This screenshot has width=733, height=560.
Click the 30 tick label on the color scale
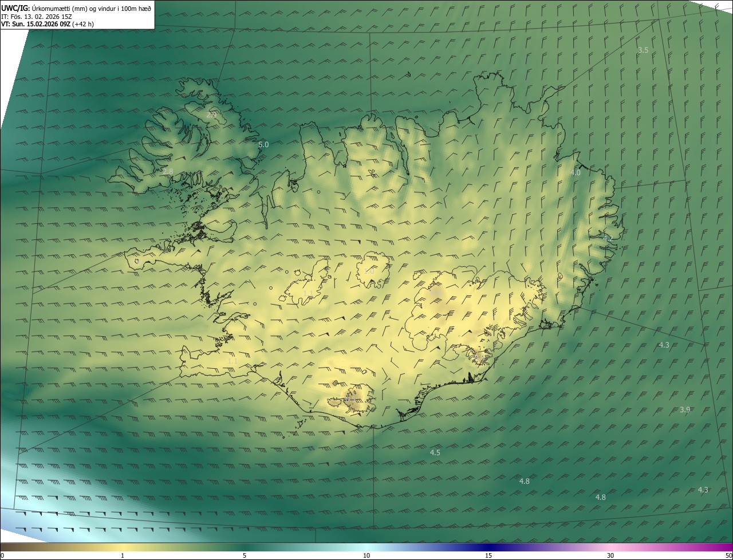610,555
